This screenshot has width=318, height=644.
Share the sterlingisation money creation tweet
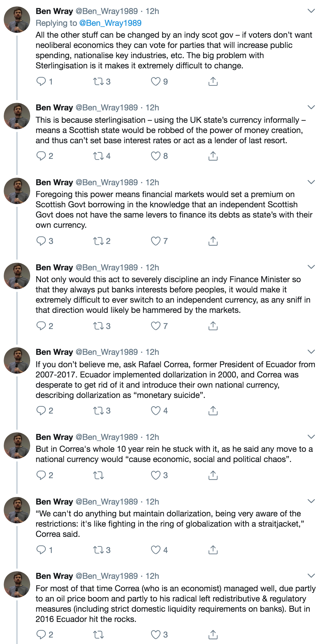coord(213,156)
